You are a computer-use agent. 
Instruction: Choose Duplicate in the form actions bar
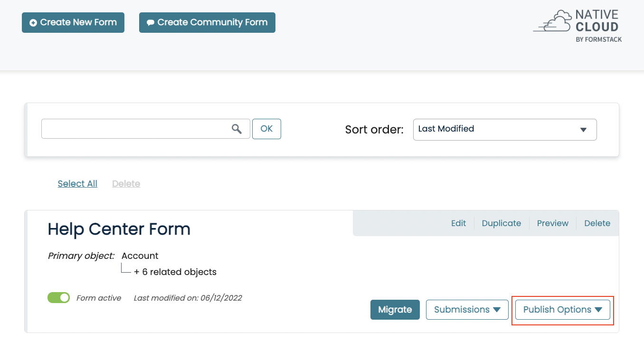tap(502, 223)
